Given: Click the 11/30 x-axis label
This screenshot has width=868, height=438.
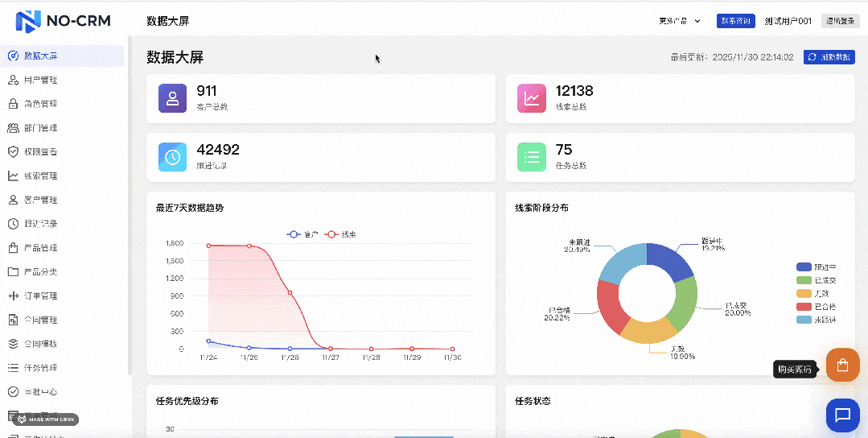Looking at the screenshot, I should click(452, 357).
